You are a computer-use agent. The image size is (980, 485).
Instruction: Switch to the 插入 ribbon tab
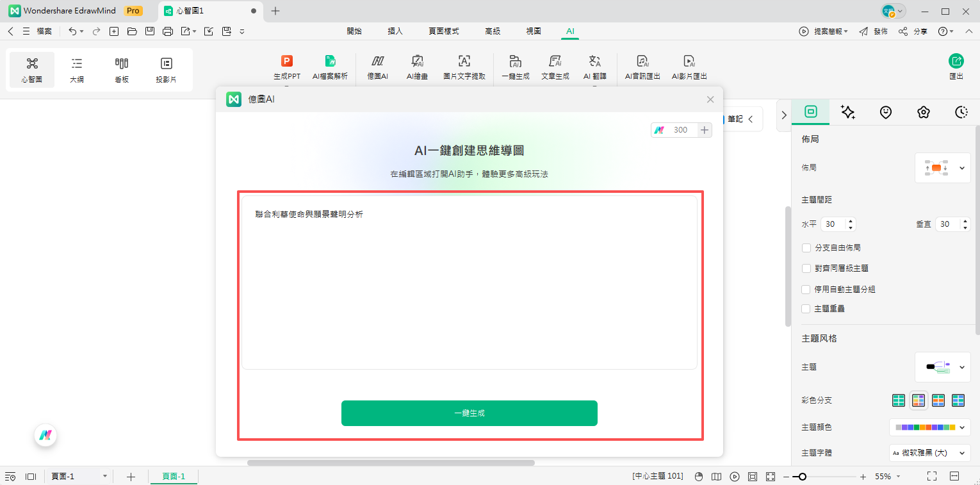tap(395, 30)
